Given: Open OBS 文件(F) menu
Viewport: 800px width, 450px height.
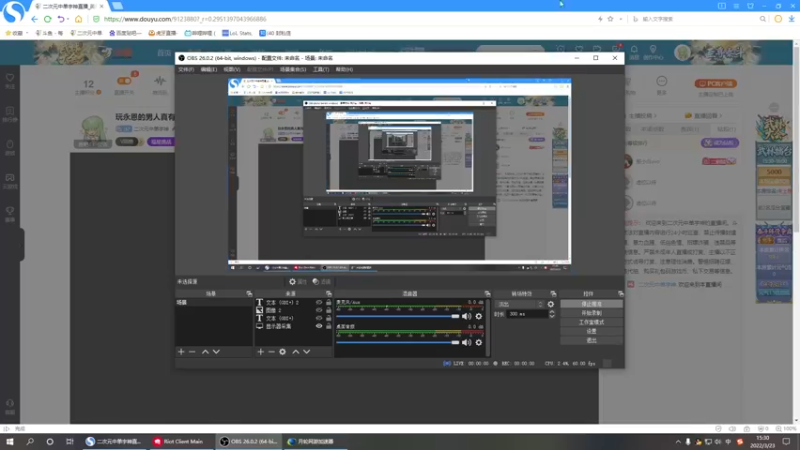Looking at the screenshot, I should click(186, 69).
